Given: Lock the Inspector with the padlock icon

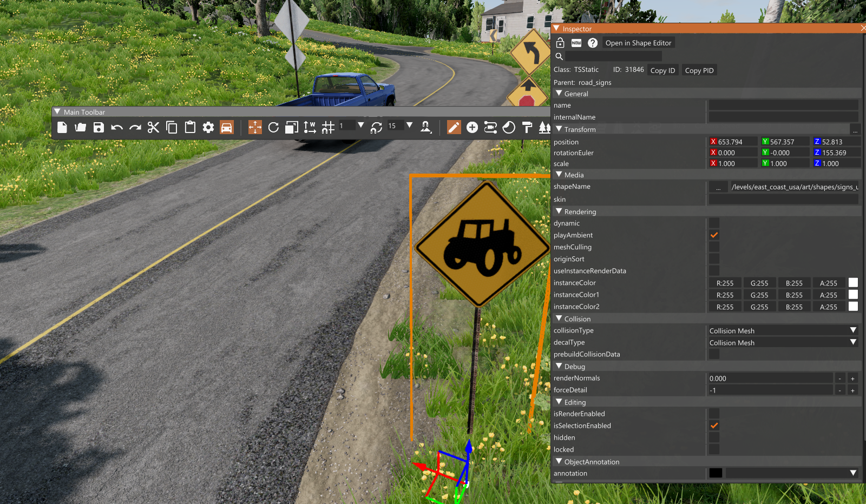Looking at the screenshot, I should click(560, 43).
